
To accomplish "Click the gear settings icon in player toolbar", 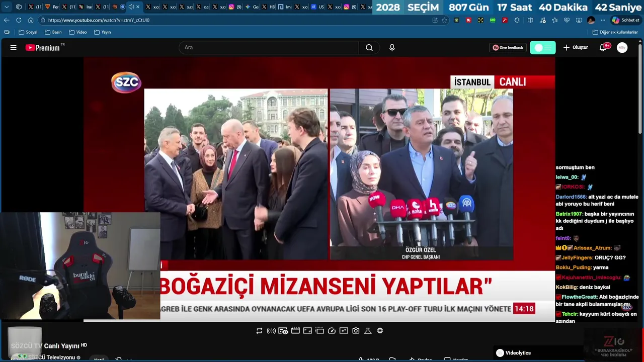I will (380, 331).
